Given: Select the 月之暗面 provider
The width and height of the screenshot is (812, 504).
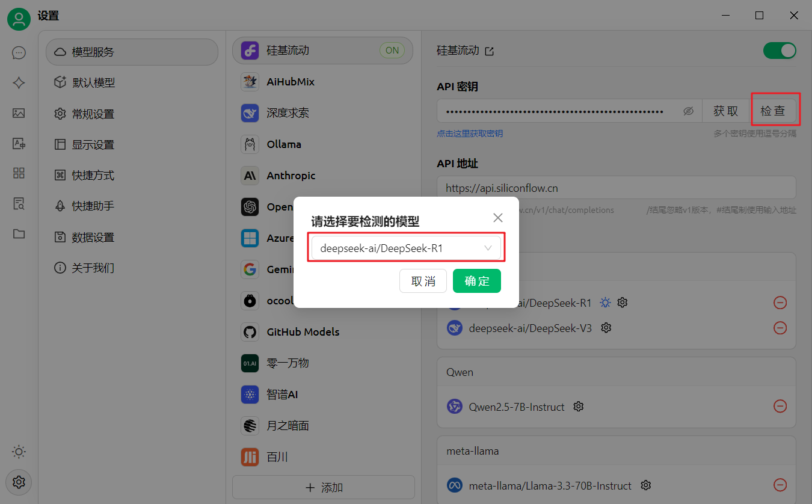Looking at the screenshot, I should pos(323,426).
